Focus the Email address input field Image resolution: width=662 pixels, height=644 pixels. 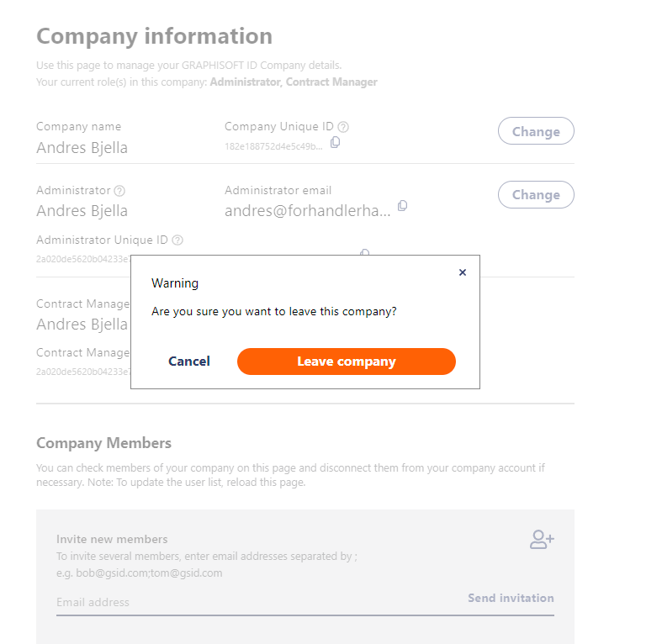pos(252,602)
